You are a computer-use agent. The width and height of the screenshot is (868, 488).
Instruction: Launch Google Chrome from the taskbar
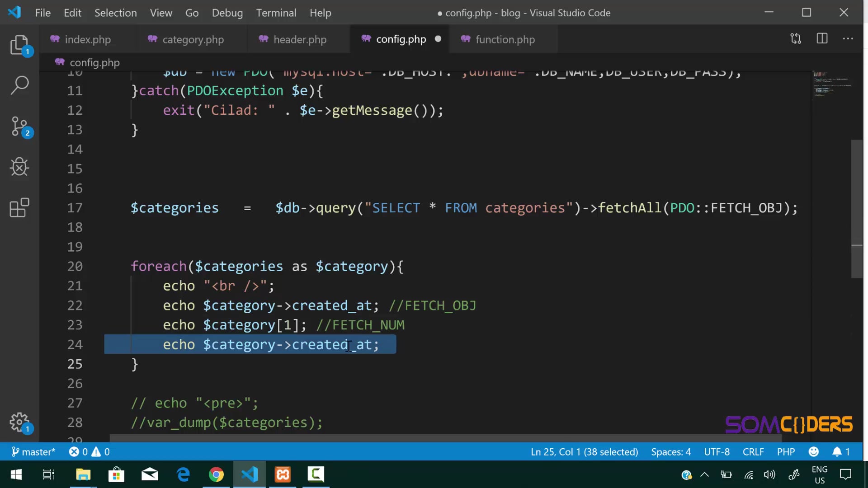pos(216,474)
